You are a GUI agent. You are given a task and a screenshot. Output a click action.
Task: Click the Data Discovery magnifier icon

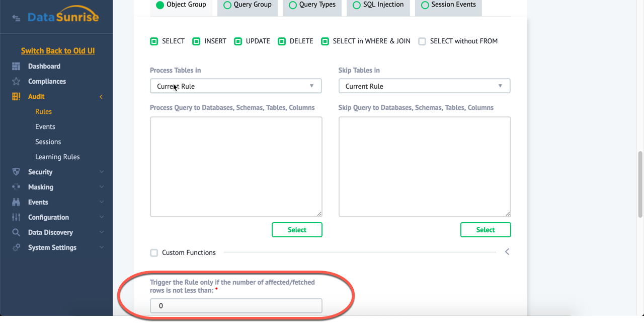(16, 232)
